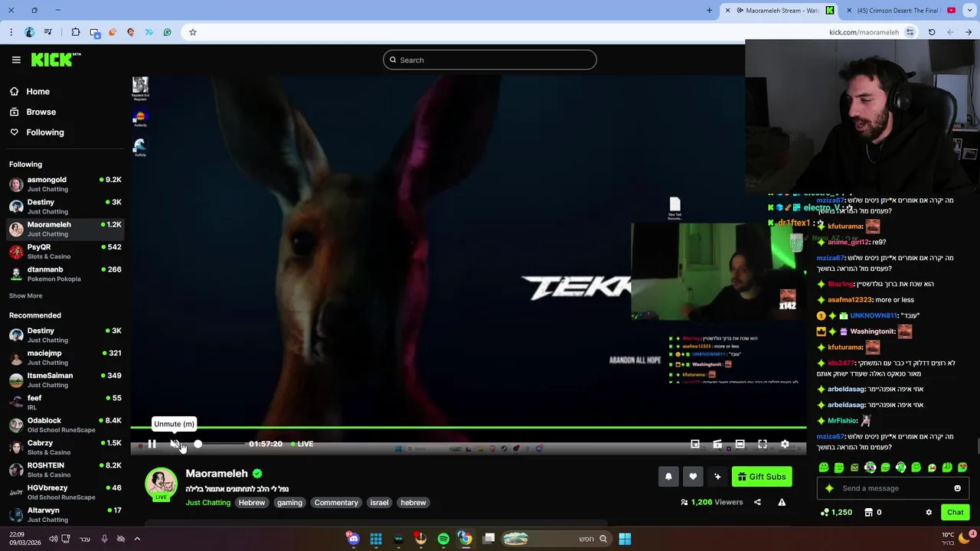This screenshot has height=551, width=980.
Task: Open the chat shop icon
Action: pyautogui.click(x=869, y=512)
